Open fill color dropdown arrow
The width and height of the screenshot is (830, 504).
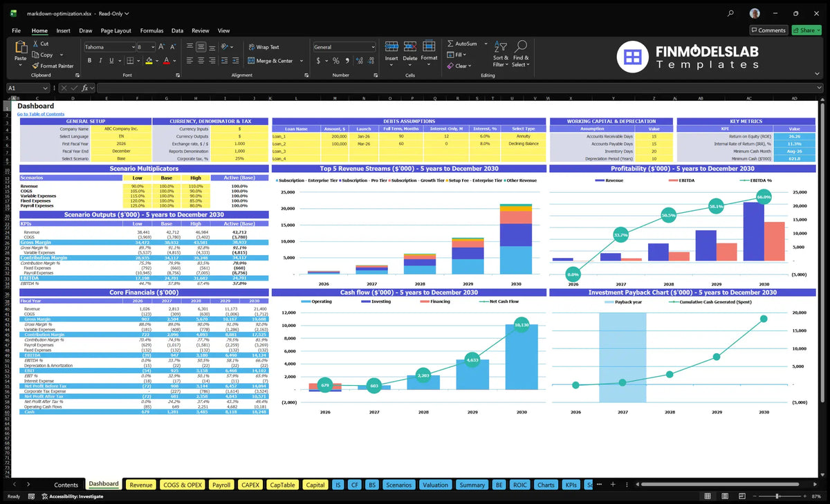pyautogui.click(x=156, y=61)
